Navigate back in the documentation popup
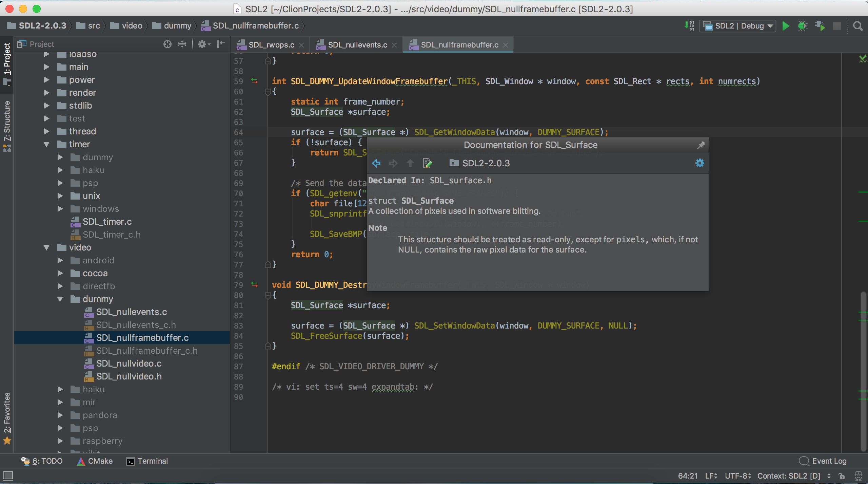This screenshot has width=868, height=484. point(376,163)
